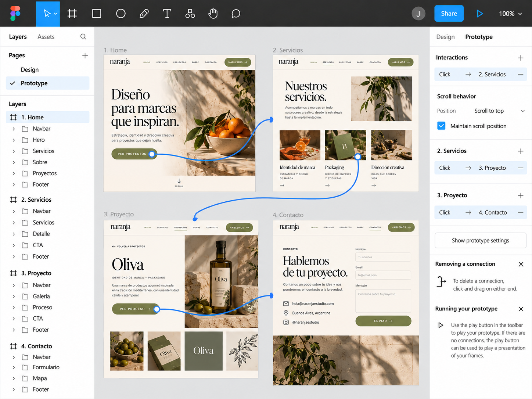This screenshot has width=532, height=399.
Task: Expand the Hero layer under 1. Home
Action: (x=14, y=140)
